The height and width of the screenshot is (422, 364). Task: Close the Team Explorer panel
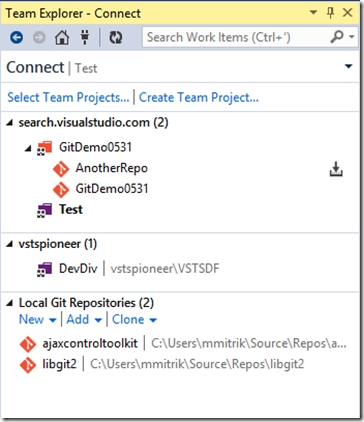pyautogui.click(x=348, y=13)
